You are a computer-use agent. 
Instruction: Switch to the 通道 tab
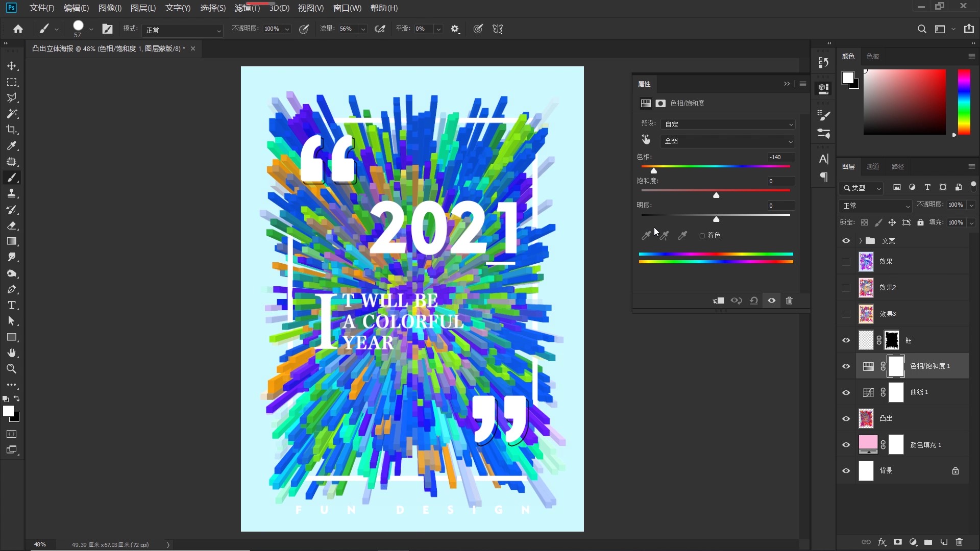point(873,166)
